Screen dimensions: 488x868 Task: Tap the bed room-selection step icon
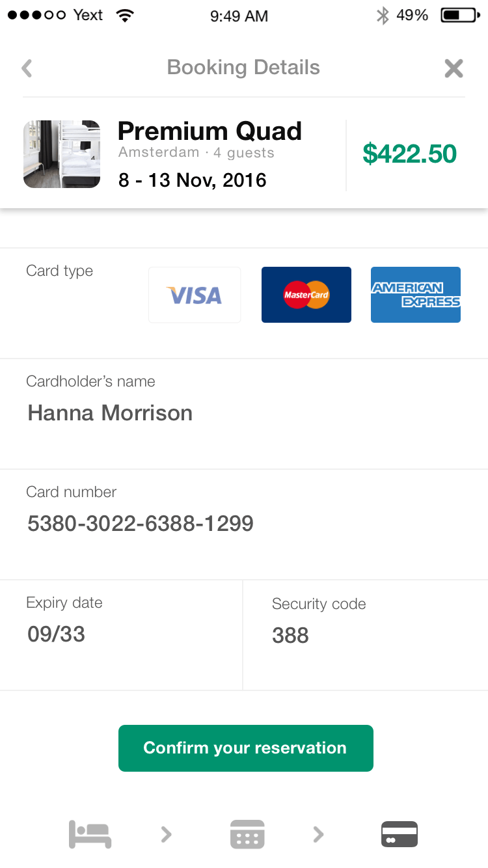(x=90, y=834)
